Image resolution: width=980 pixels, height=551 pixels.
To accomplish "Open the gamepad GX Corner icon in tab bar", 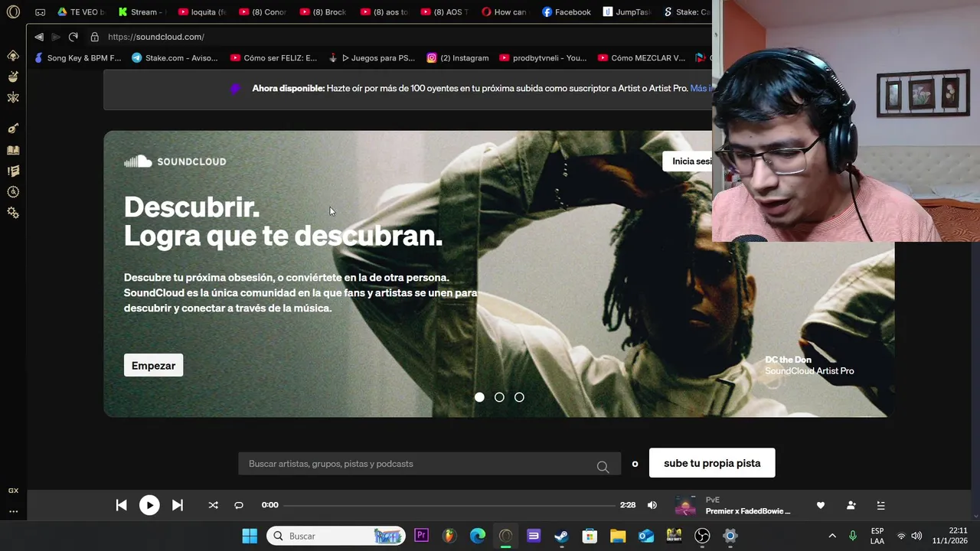I will point(40,12).
